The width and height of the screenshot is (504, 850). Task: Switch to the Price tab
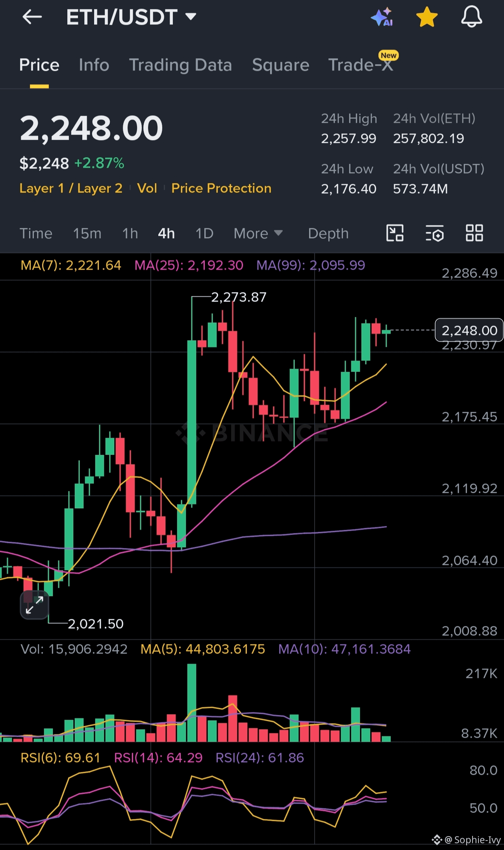coord(39,65)
